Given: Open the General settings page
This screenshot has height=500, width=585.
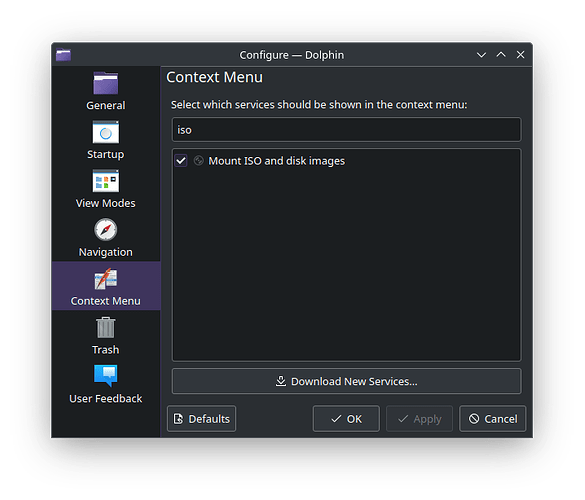Looking at the screenshot, I should pos(106,91).
